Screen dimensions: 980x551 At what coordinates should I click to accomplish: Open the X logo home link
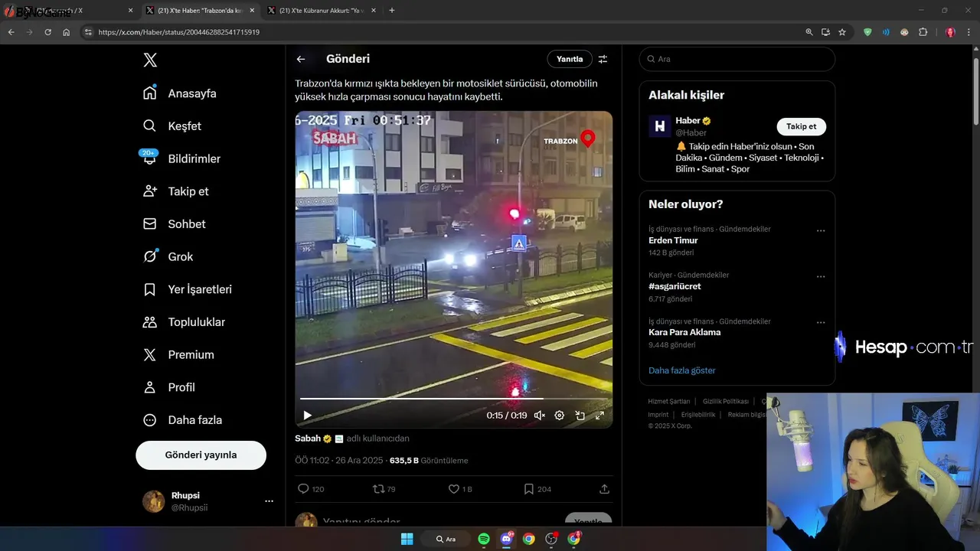point(150,60)
